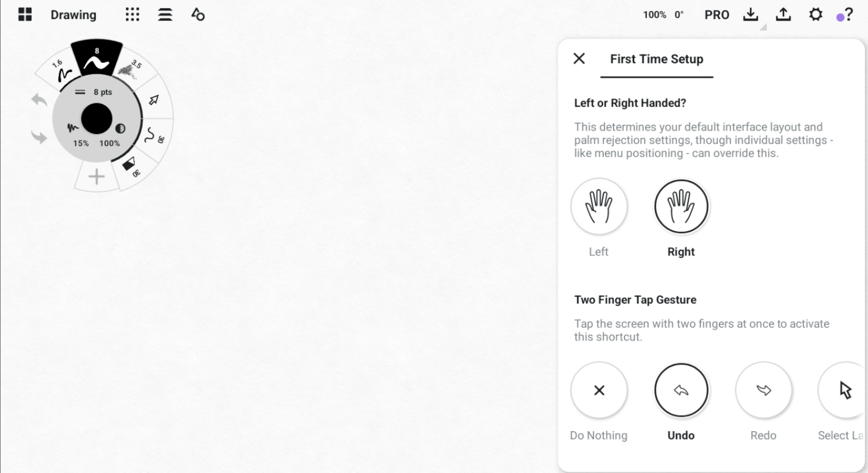Choose the Left handed option
The height and width of the screenshot is (473, 868).
click(599, 207)
